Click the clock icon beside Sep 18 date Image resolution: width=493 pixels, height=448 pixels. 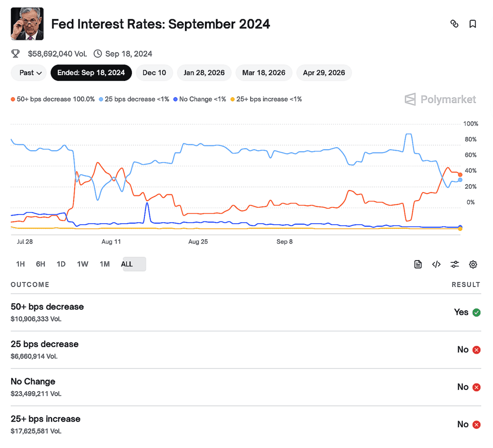pyautogui.click(x=97, y=53)
